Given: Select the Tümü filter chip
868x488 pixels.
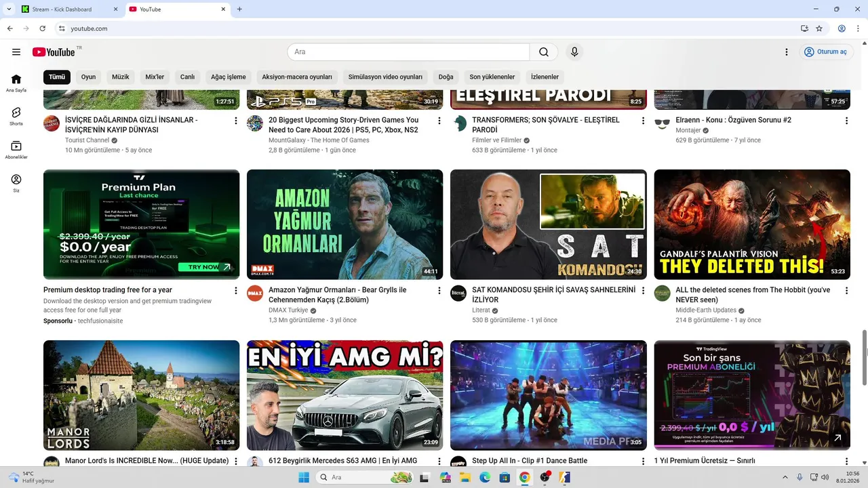Looking at the screenshot, I should tap(57, 77).
